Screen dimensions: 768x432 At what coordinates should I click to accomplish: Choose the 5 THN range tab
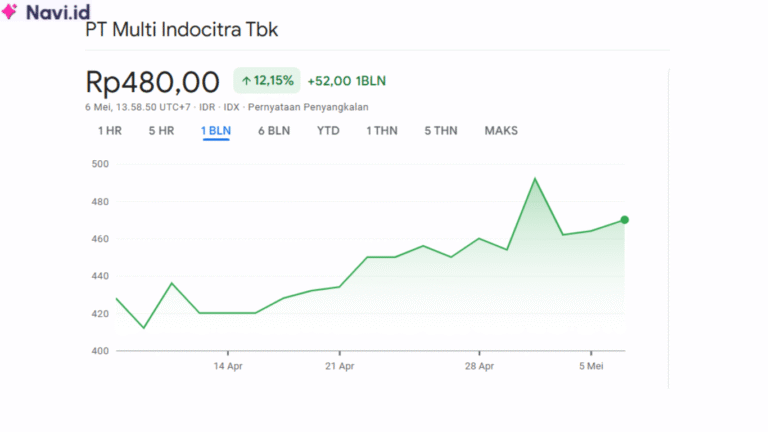441,131
